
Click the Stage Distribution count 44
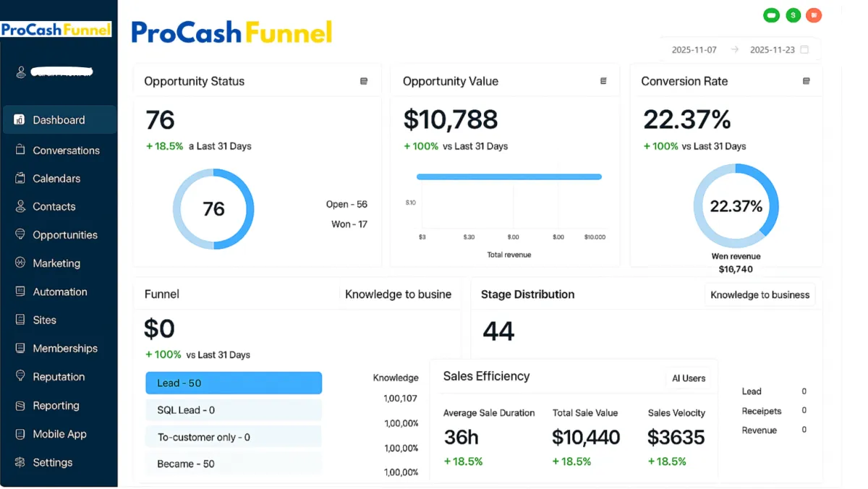tap(498, 331)
